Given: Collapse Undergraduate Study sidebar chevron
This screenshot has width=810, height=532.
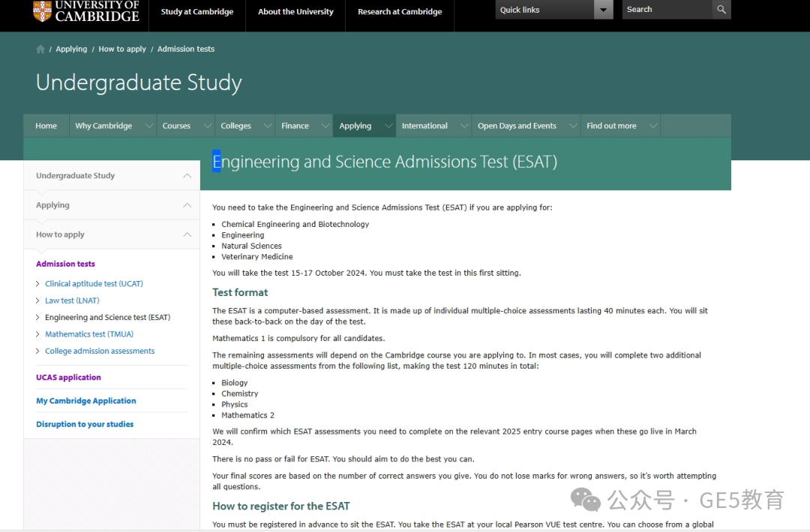Looking at the screenshot, I should pos(187,176).
